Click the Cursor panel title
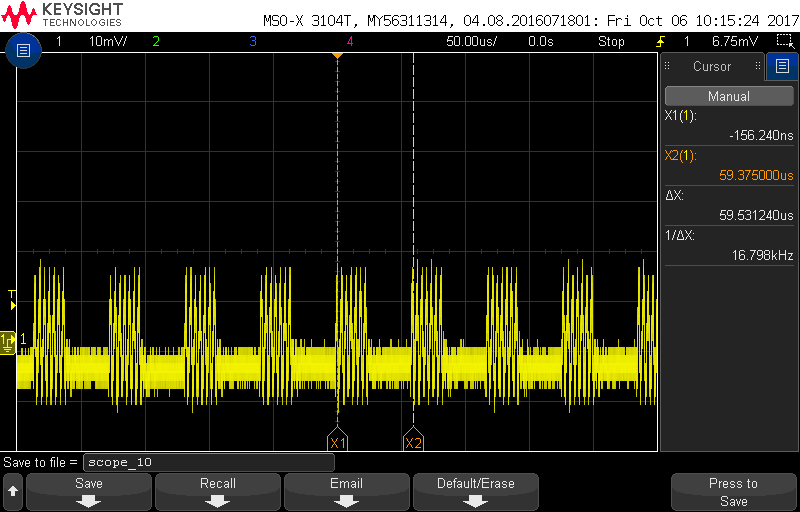Viewport: 800px width, 512px height. [x=712, y=66]
